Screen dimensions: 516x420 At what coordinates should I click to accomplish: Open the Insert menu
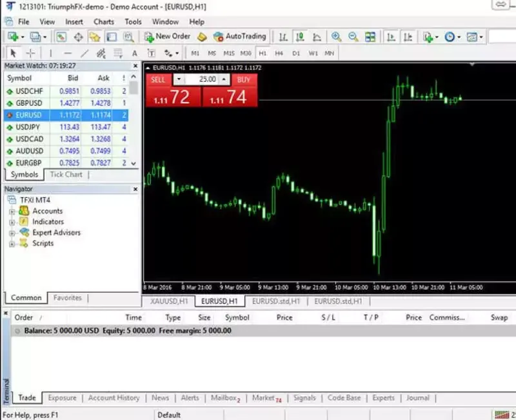tap(74, 22)
